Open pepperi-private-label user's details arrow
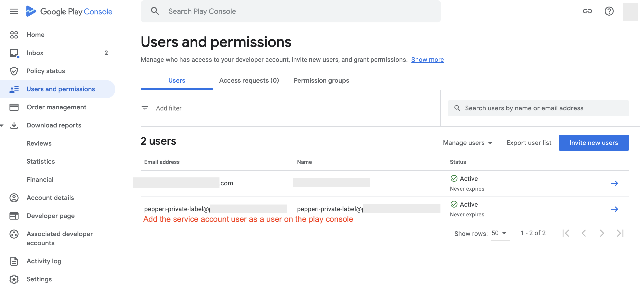The width and height of the screenshot is (644, 292). 615,209
